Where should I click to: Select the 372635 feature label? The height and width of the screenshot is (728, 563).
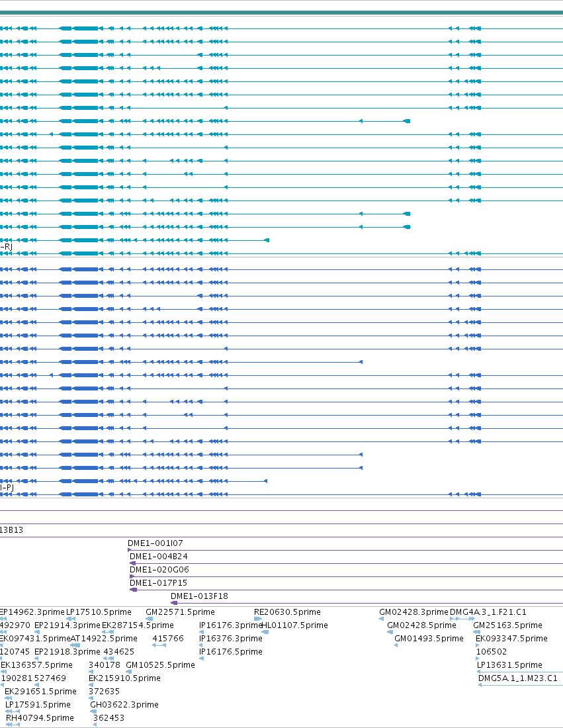click(x=104, y=692)
